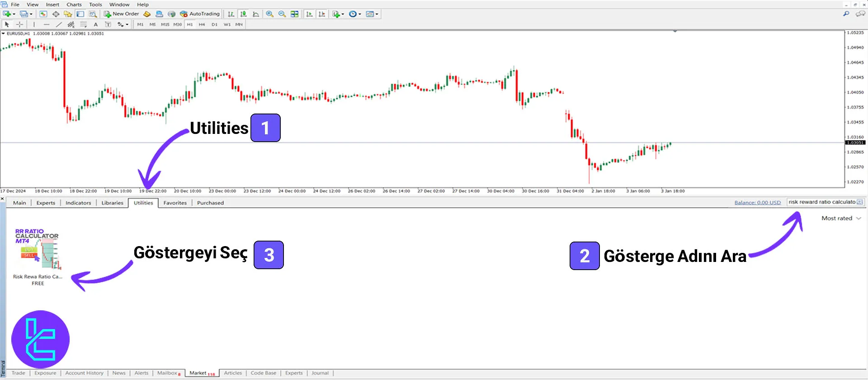
Task: Select the text label tool
Action: click(95, 24)
